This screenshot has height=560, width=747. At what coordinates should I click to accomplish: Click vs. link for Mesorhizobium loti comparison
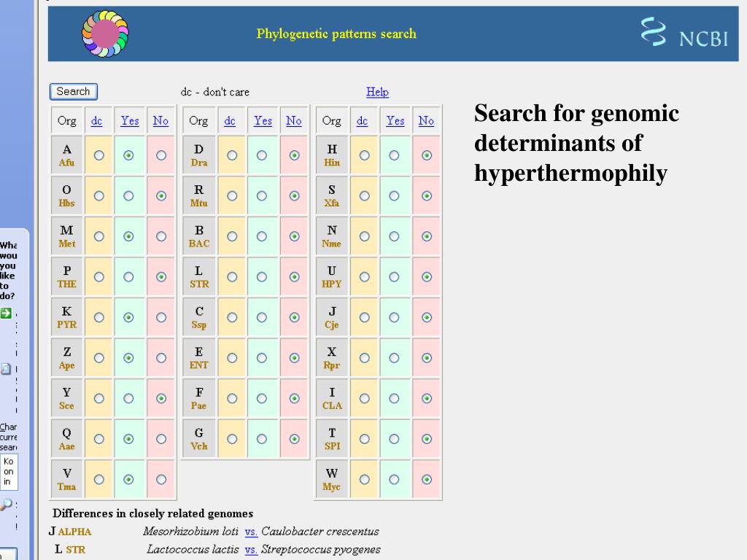[251, 532]
